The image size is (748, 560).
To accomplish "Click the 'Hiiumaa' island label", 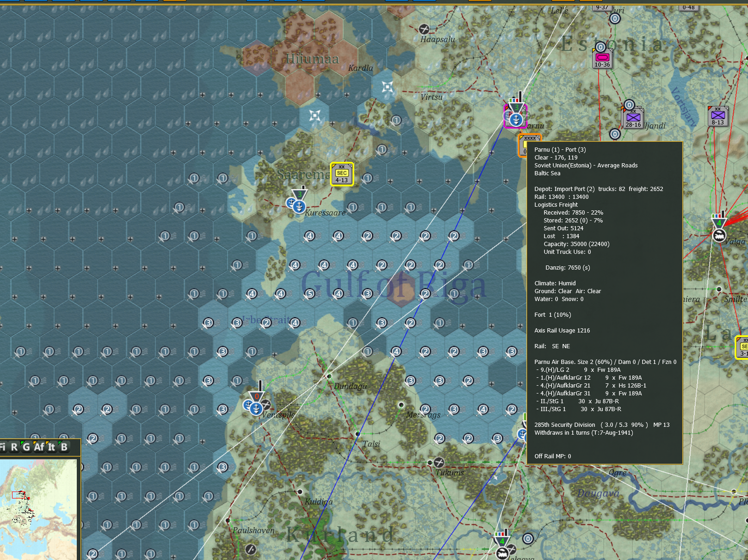I will coord(312,59).
